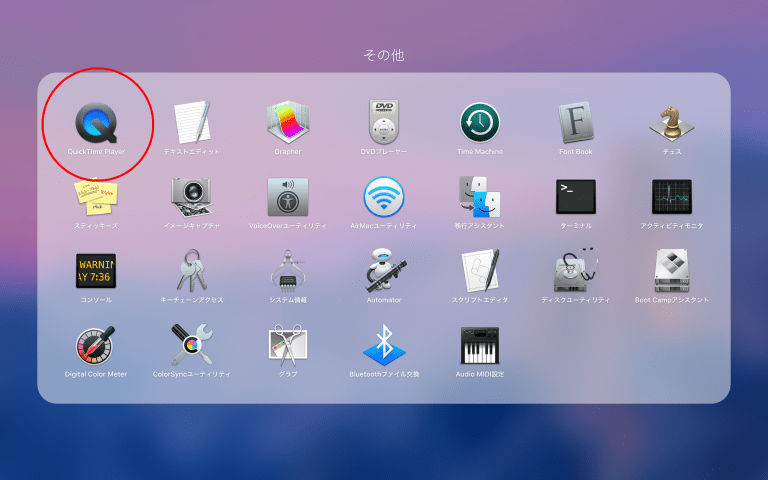Viewport: 768px width, 480px height.
Task: Launch 移行アシスタント
Action: coord(480,197)
